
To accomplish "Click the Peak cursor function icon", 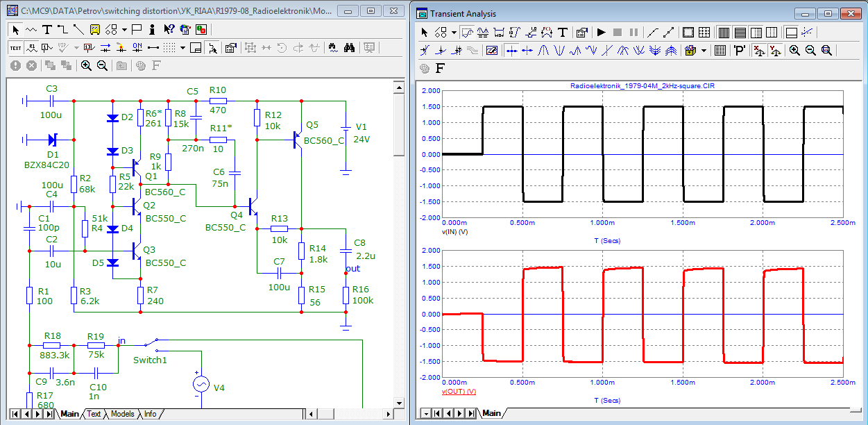I will pos(545,51).
